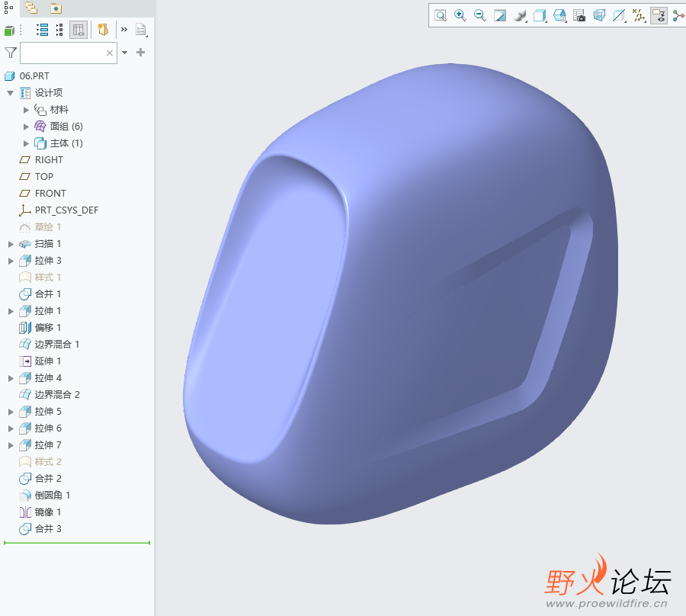Expand the 面组(6) tree node
The image size is (686, 616).
[24, 126]
